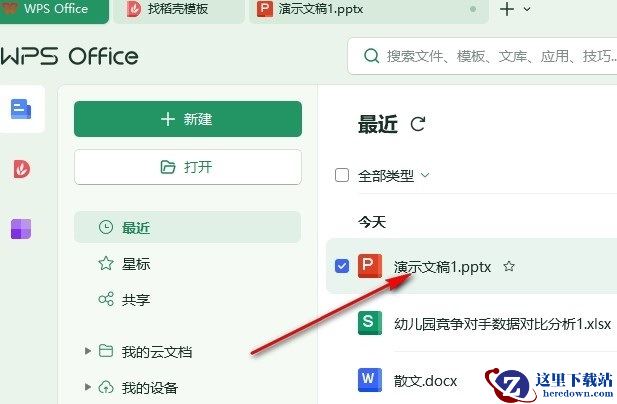
Task: Select 最近 in the navigation list
Action: point(187,227)
